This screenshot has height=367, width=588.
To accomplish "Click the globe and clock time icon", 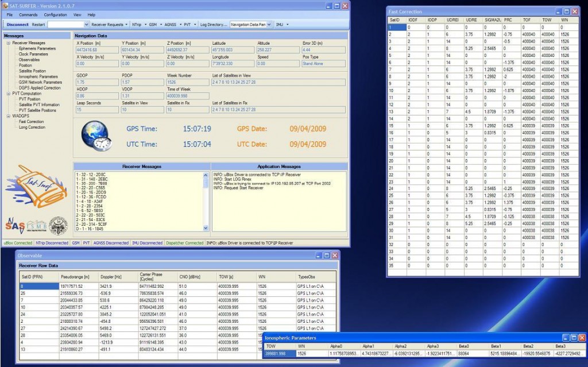I will 95,136.
